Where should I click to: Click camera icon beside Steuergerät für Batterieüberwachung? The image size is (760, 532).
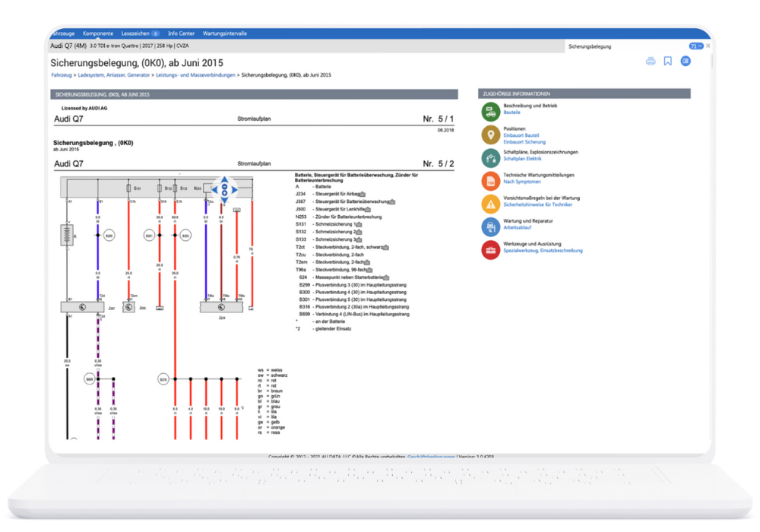point(392,201)
